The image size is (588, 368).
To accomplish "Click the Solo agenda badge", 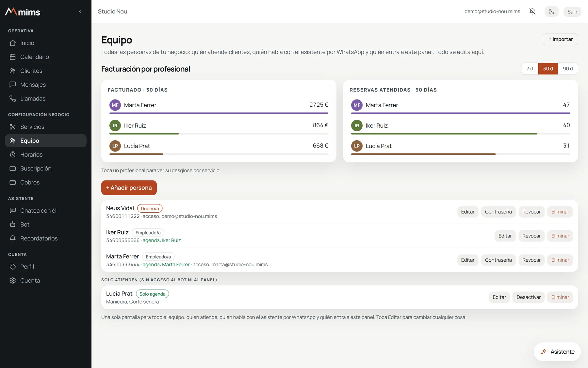I will [x=153, y=294].
